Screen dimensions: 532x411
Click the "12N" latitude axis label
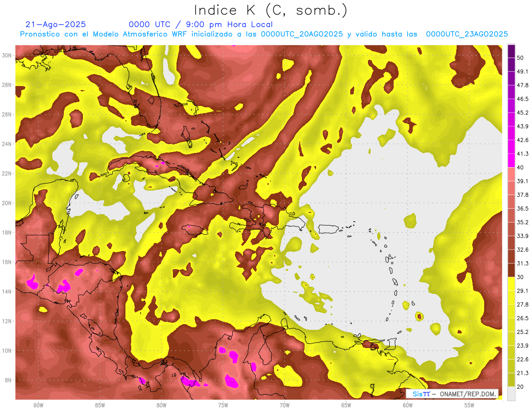pos(7,321)
